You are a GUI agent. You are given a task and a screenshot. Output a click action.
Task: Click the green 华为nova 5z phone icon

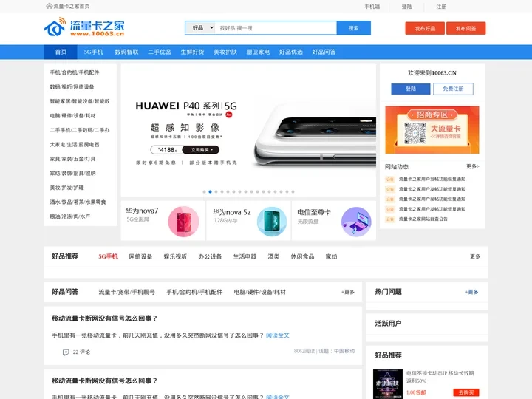tap(272, 221)
